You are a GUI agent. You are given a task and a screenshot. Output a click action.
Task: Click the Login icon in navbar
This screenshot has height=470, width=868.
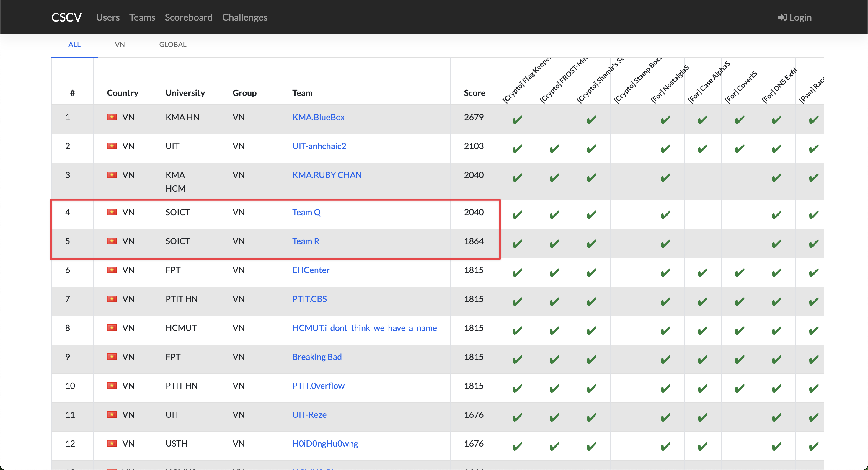pos(782,17)
